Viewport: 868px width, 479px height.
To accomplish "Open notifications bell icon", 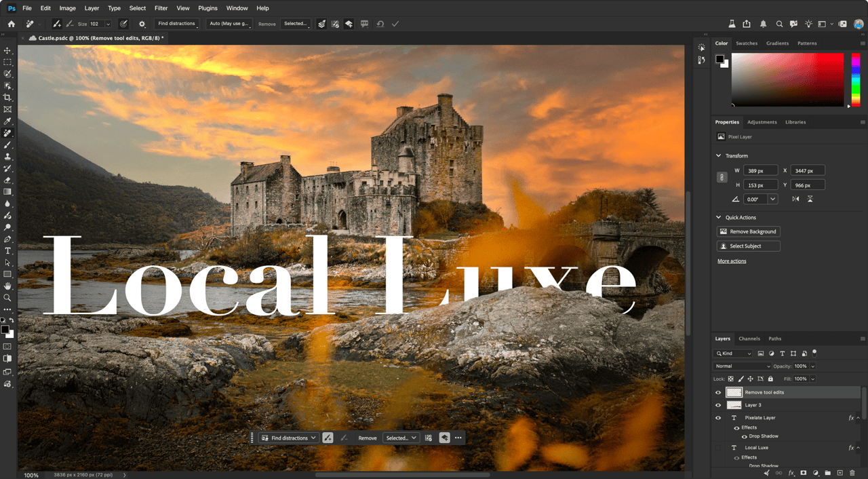I will (x=763, y=24).
